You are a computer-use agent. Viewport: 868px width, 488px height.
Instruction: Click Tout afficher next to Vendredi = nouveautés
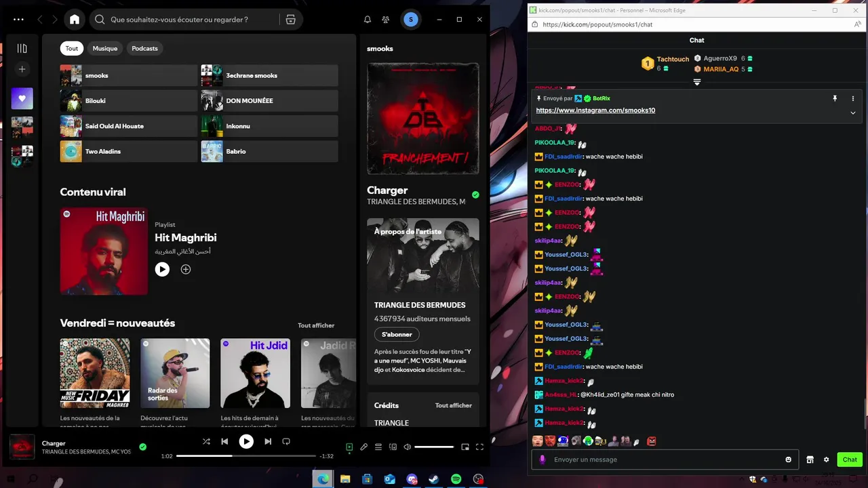(316, 325)
